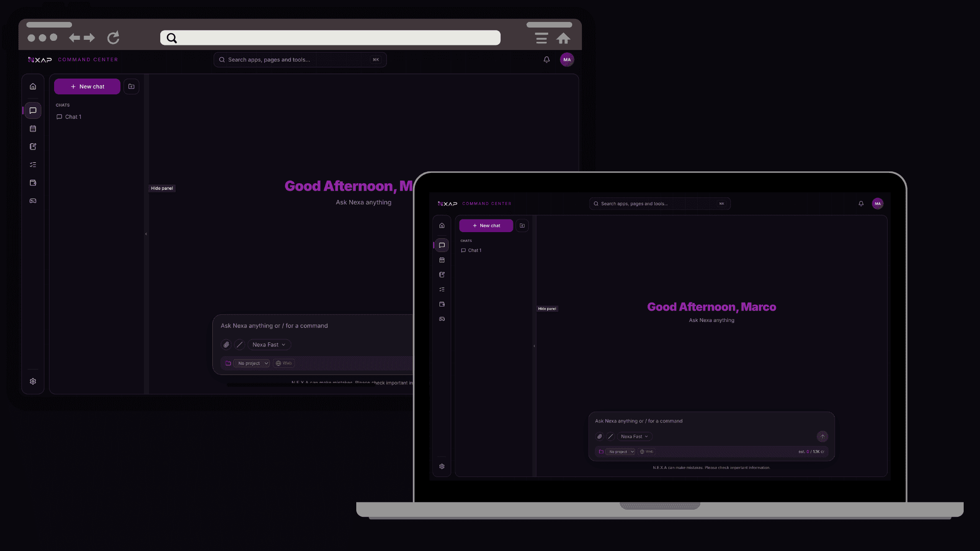Open browser hamburger menu icon
980x551 pixels.
coord(542,38)
